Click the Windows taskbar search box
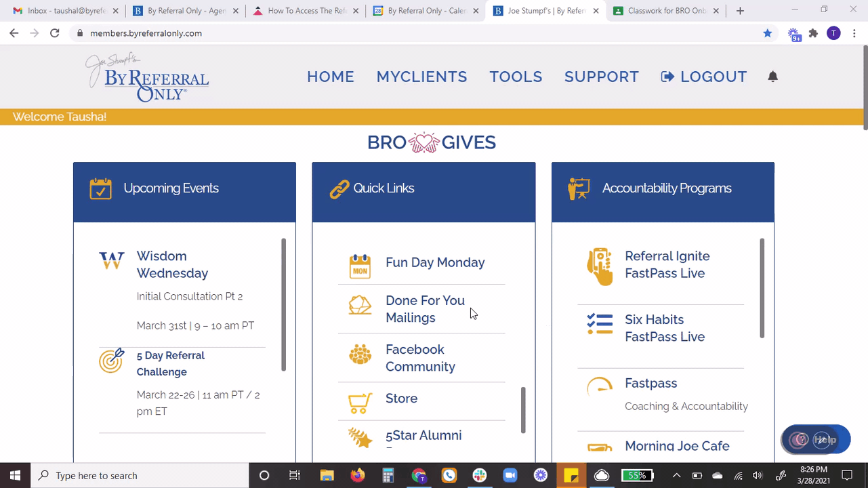 140,475
